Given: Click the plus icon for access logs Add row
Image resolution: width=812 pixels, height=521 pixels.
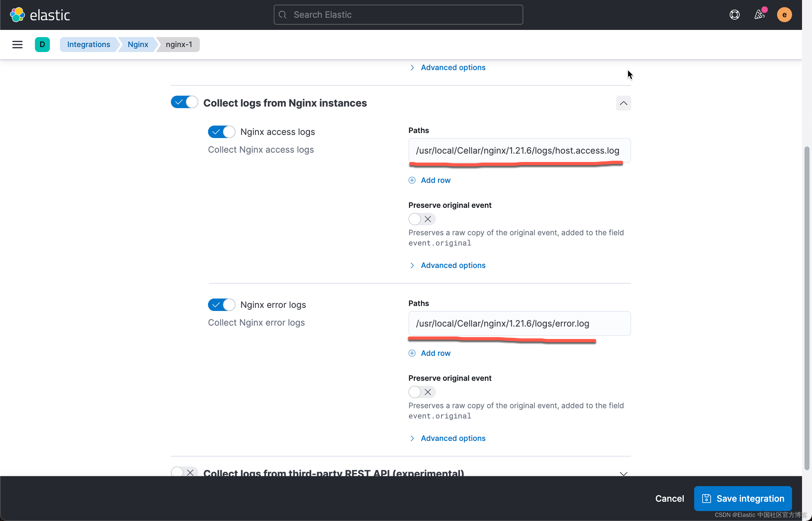Looking at the screenshot, I should [x=412, y=180].
